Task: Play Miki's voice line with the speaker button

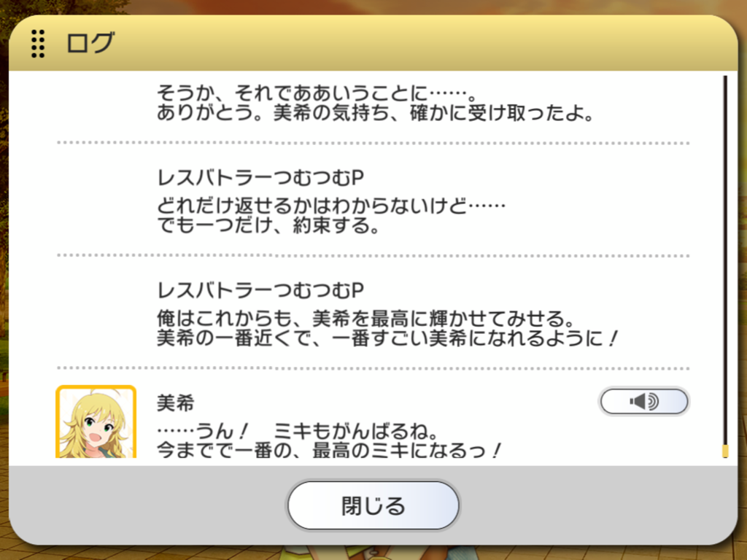Action: [643, 402]
